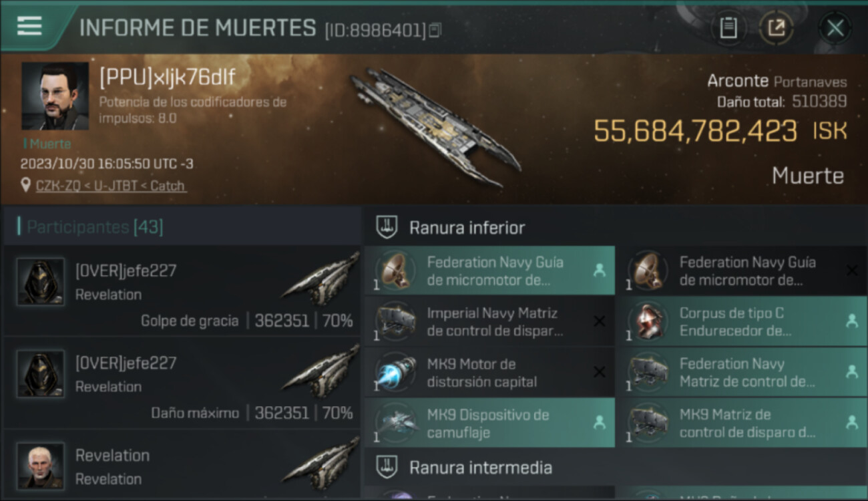Image resolution: width=868 pixels, height=501 pixels.
Task: Open xljk76dlf pilot portrait
Action: [x=55, y=96]
